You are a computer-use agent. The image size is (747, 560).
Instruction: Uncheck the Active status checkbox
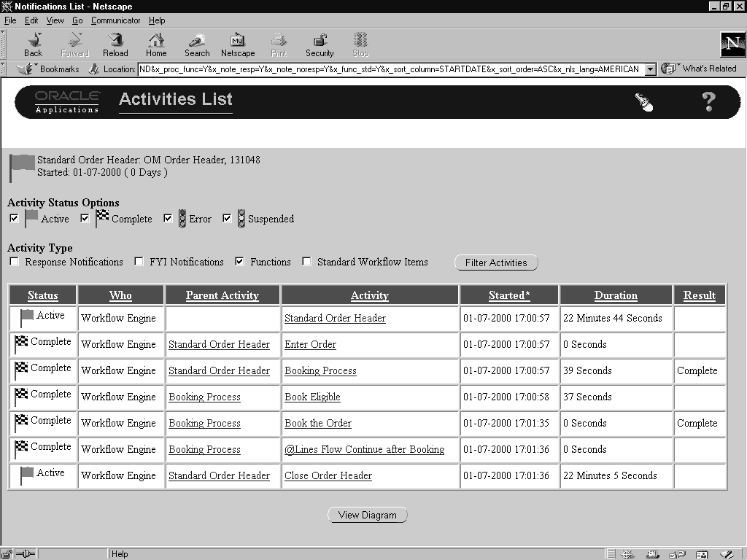pyautogui.click(x=15, y=219)
